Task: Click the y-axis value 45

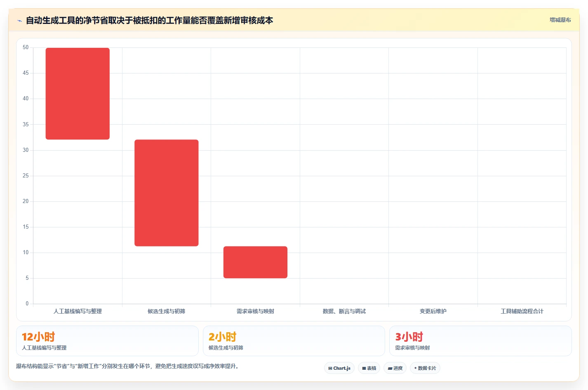Action: (x=26, y=73)
